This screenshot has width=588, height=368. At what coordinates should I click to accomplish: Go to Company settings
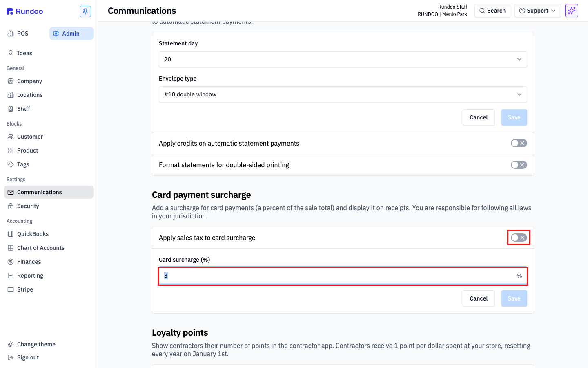point(49,81)
